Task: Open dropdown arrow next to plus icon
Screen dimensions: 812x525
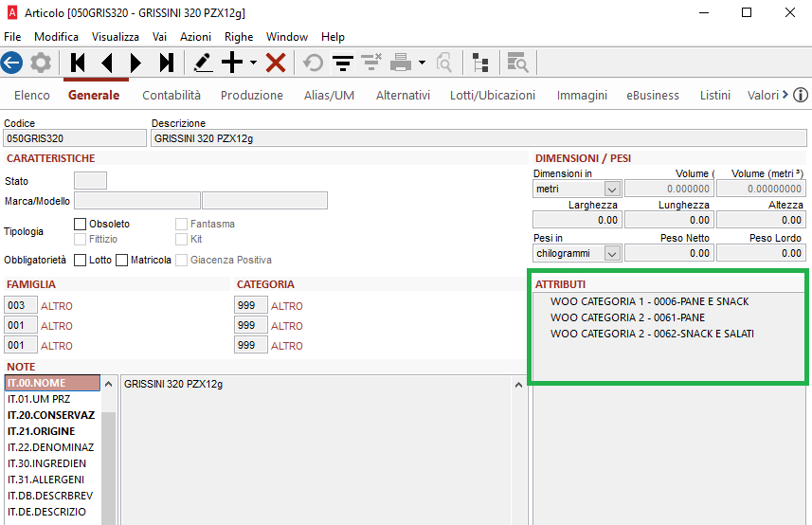Action: [253, 63]
